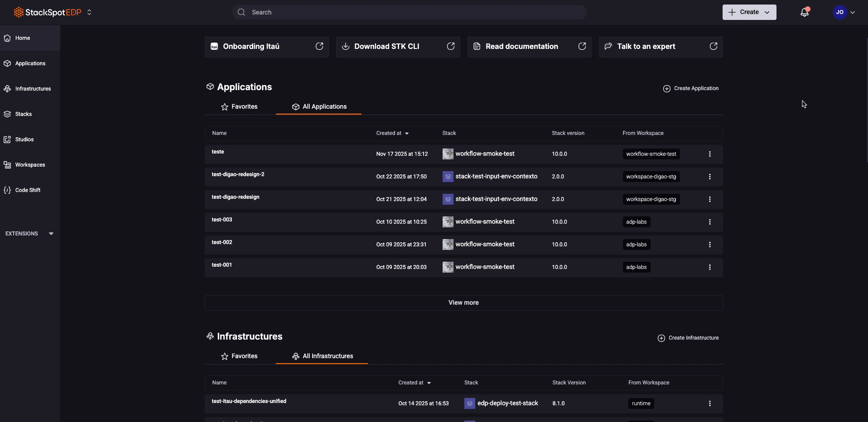This screenshot has width=868, height=422.
Task: Click the Download STK CLI download icon
Action: [345, 47]
